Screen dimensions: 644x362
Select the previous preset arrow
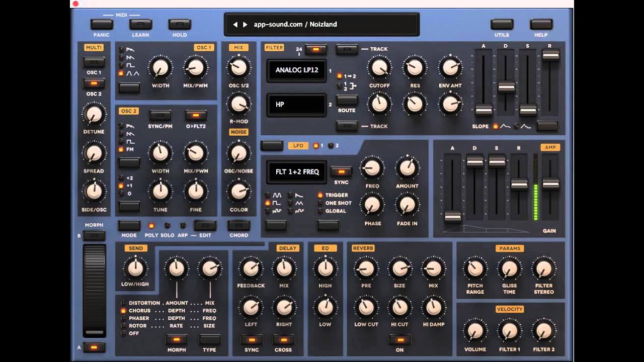pos(235,24)
